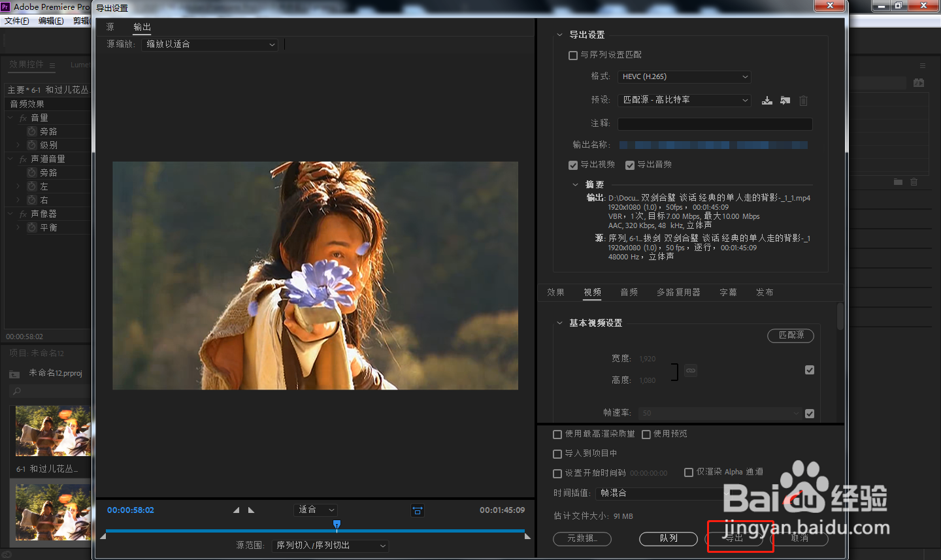Switch to the 源 tab
This screenshot has width=941, height=560.
click(x=110, y=27)
